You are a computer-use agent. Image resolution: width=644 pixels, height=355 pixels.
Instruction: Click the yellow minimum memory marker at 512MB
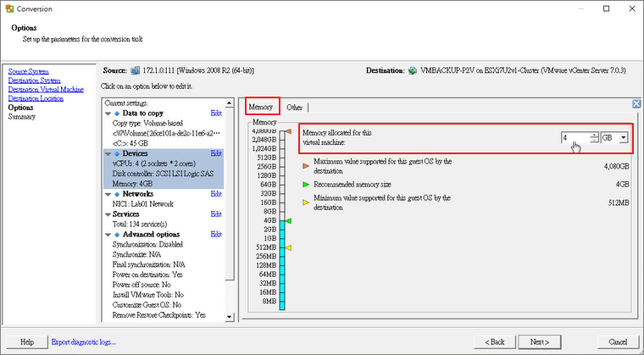pyautogui.click(x=288, y=247)
